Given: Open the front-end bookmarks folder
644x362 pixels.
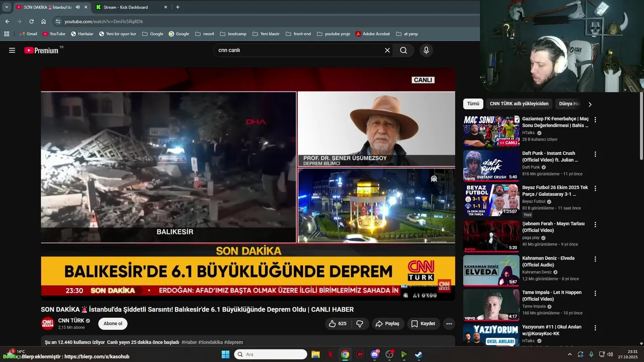Looking at the screenshot, I should (x=298, y=34).
